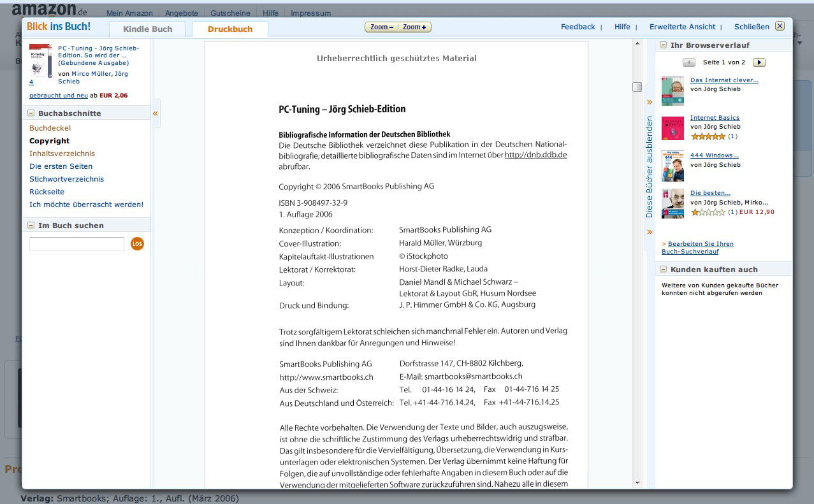Open the Stichwortverzeichnis section

66,179
